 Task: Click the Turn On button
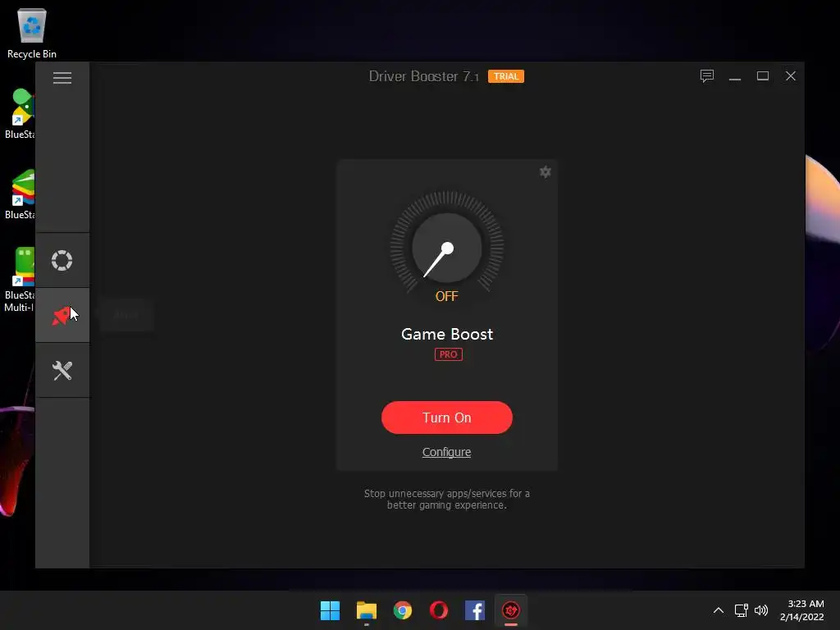coord(447,418)
